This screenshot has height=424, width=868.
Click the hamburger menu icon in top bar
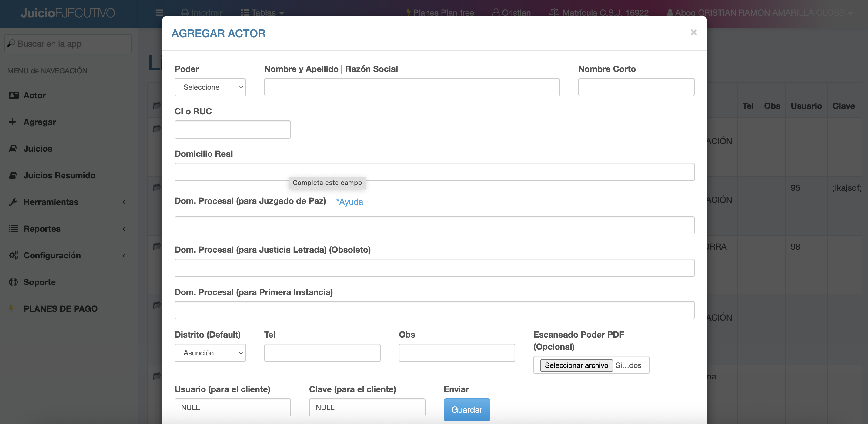tap(159, 13)
